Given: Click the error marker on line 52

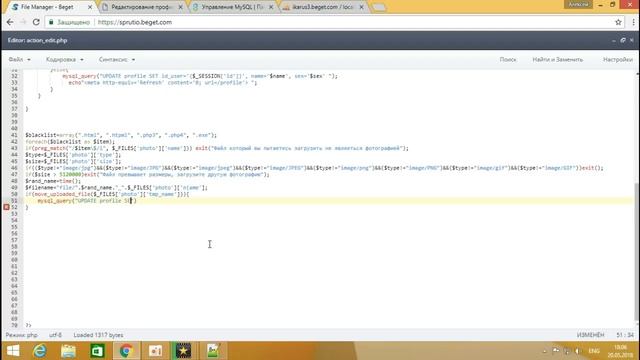Looking at the screenshot, I should coord(6,207).
